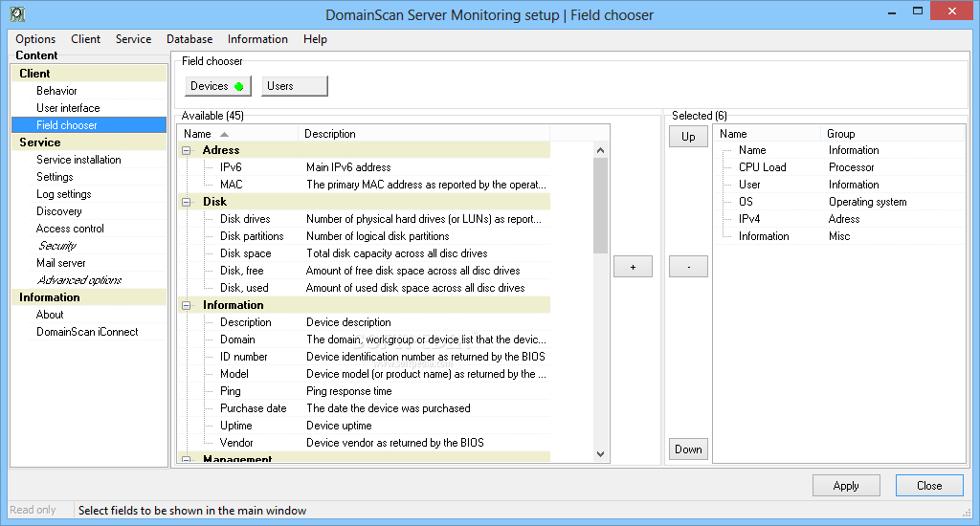
Task: Open Mail server page
Action: (x=60, y=263)
